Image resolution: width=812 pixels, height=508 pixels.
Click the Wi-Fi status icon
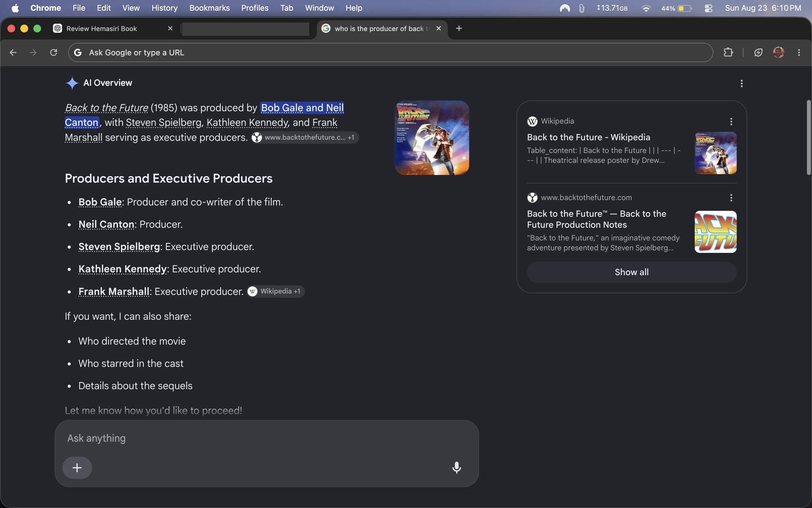click(x=646, y=8)
